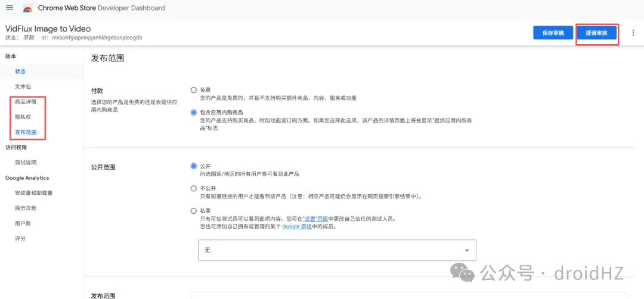Open the 无 trusted testers dropdown

pyautogui.click(x=337, y=250)
